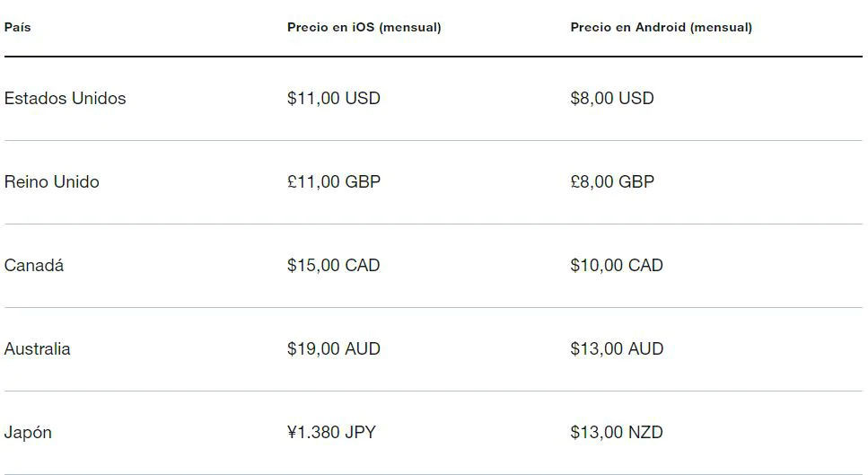The width and height of the screenshot is (868, 475).
Task: Select the Estados Unidos country cell
Action: click(65, 98)
